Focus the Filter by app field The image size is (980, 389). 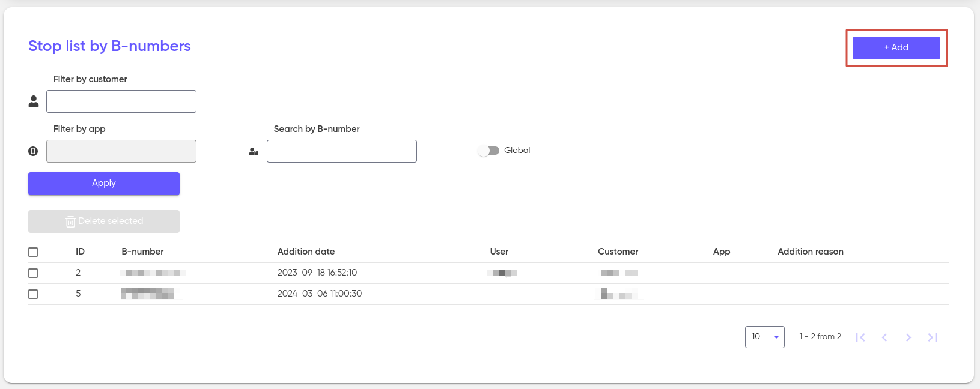pos(121,151)
